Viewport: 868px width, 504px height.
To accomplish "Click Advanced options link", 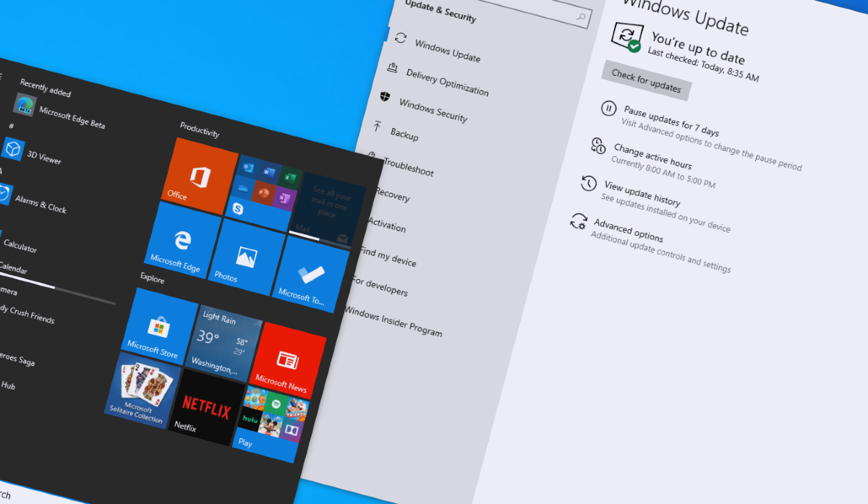I will click(629, 229).
